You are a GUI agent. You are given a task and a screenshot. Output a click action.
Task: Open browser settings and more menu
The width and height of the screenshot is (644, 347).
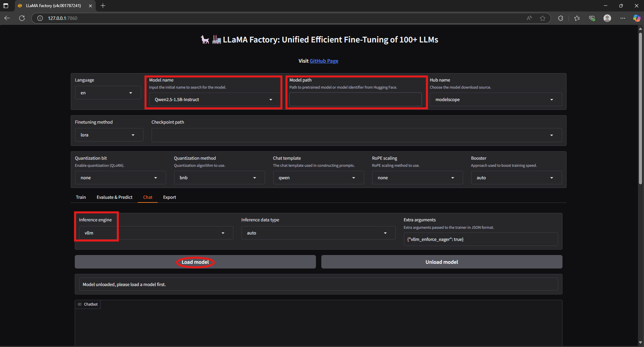point(623,18)
